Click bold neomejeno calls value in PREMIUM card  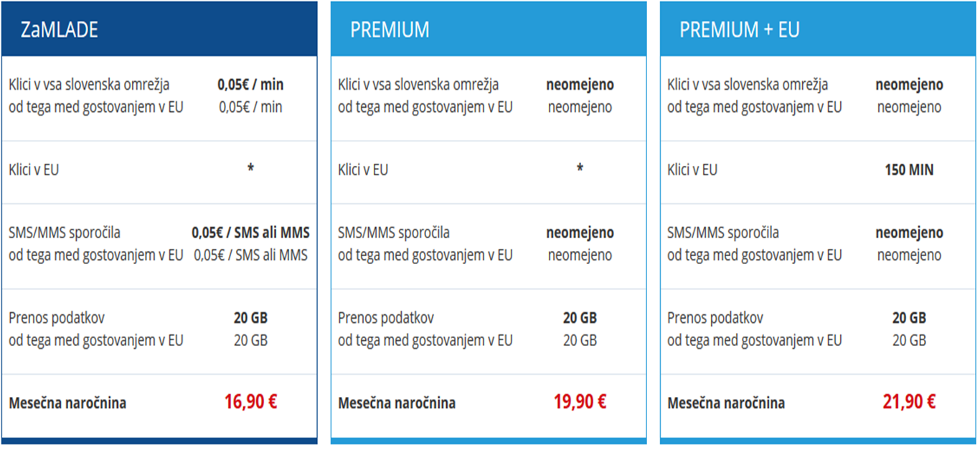point(580,85)
